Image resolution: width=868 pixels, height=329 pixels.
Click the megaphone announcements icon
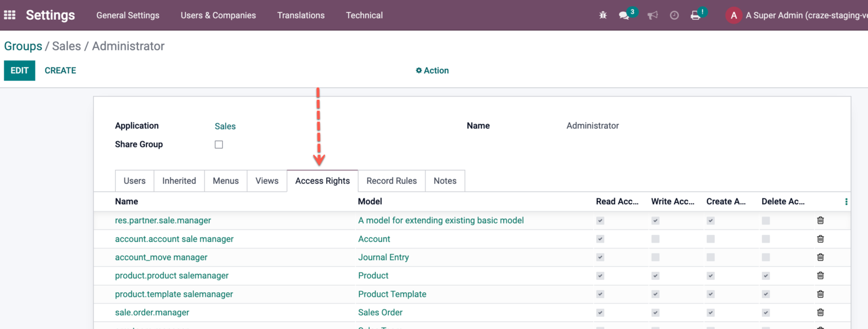pos(653,15)
